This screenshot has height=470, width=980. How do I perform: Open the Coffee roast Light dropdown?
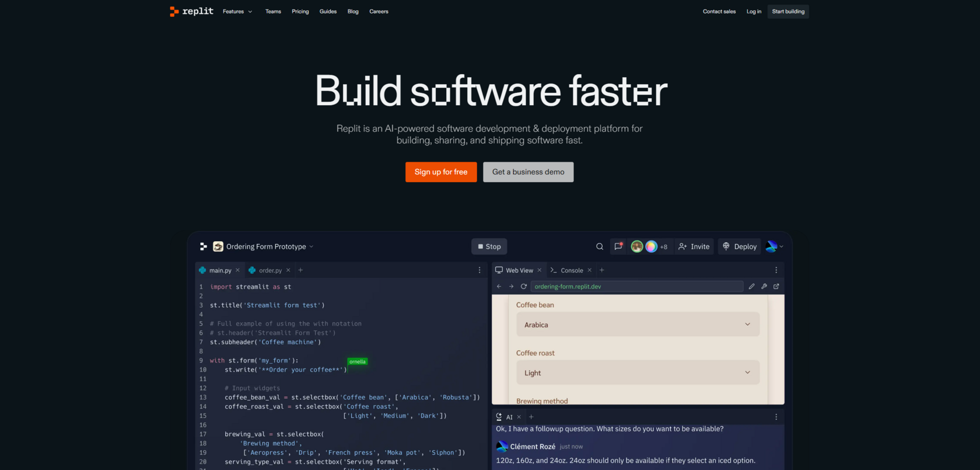pos(638,372)
